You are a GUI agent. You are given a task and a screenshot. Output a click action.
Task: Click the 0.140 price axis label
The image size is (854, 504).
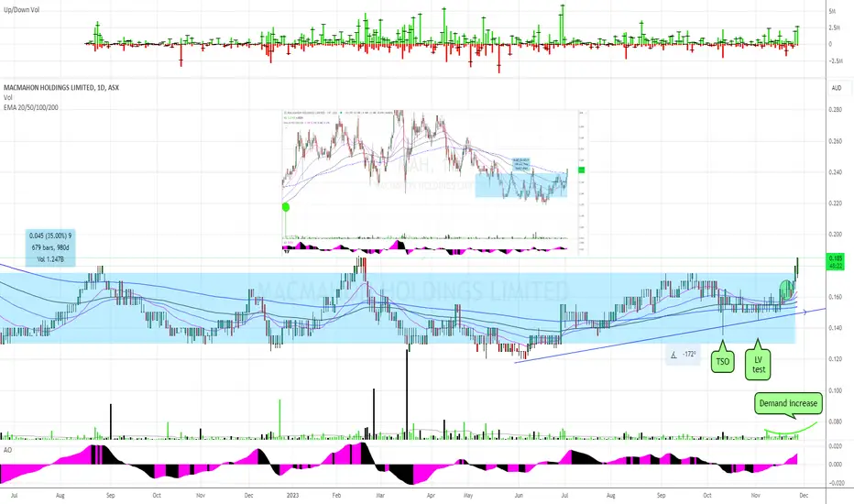(835, 328)
